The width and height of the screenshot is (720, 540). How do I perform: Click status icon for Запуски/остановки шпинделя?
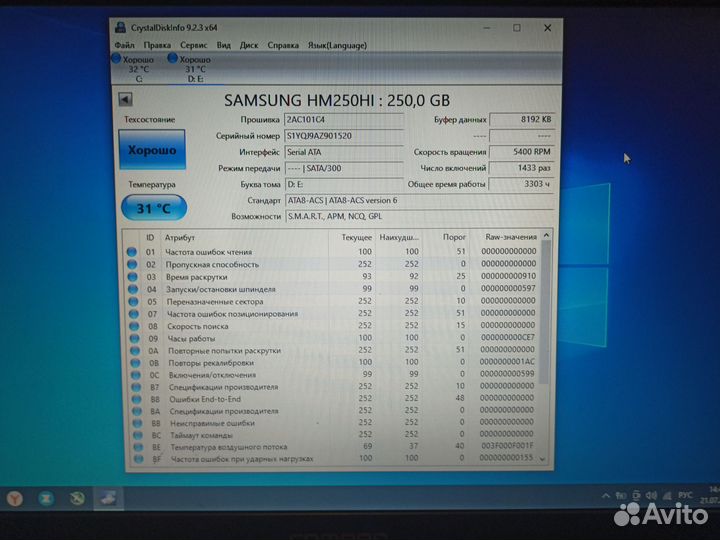click(x=133, y=289)
